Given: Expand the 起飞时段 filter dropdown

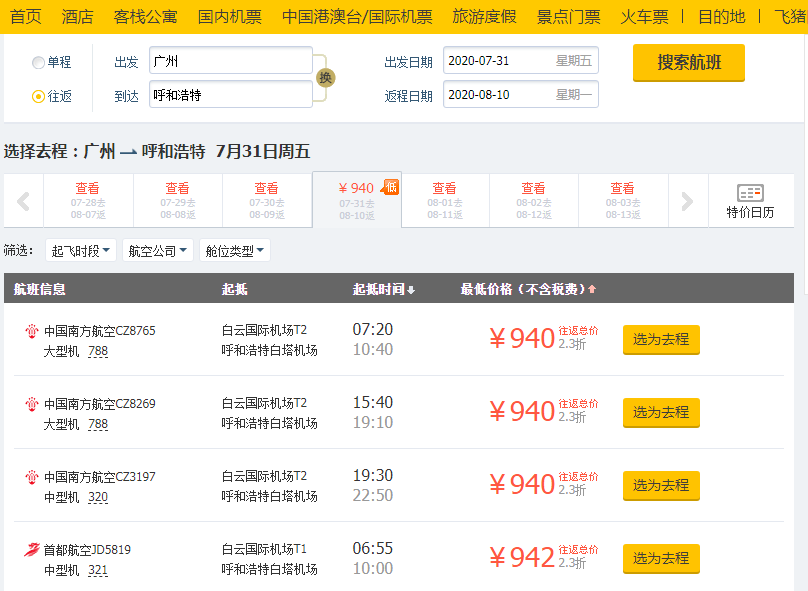Looking at the screenshot, I should (x=82, y=250).
